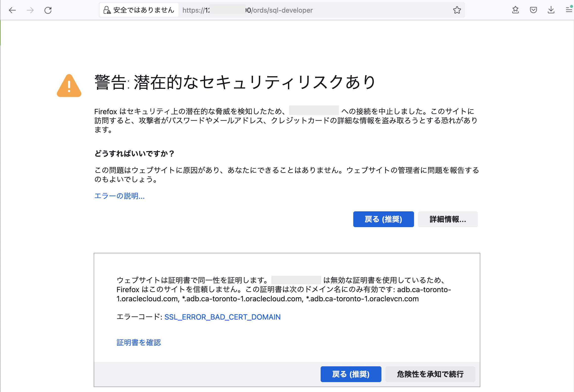This screenshot has width=574, height=392.
Task: Reload the page with the refresh icon
Action: click(48, 10)
